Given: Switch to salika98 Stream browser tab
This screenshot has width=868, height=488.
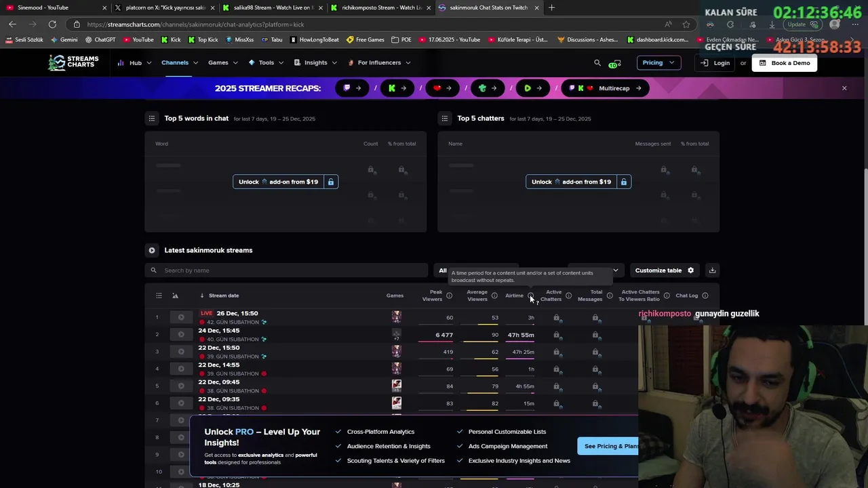Looking at the screenshot, I should [273, 7].
